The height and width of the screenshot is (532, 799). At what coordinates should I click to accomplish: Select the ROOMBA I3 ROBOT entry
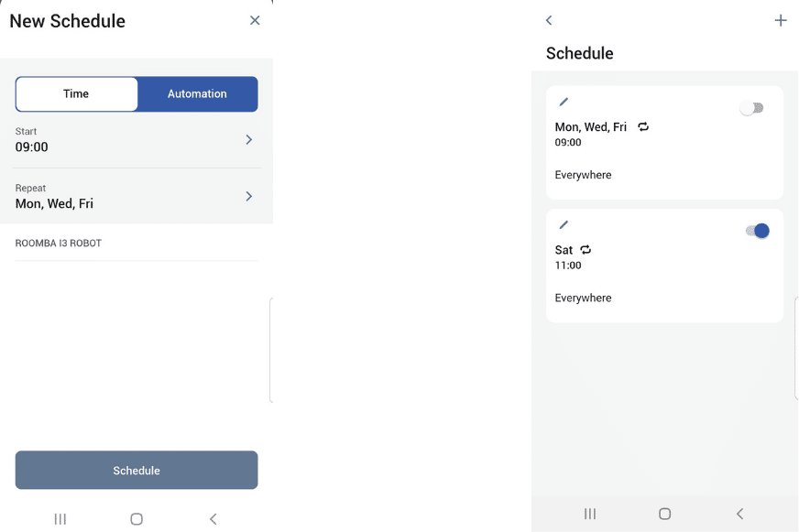click(x=59, y=244)
